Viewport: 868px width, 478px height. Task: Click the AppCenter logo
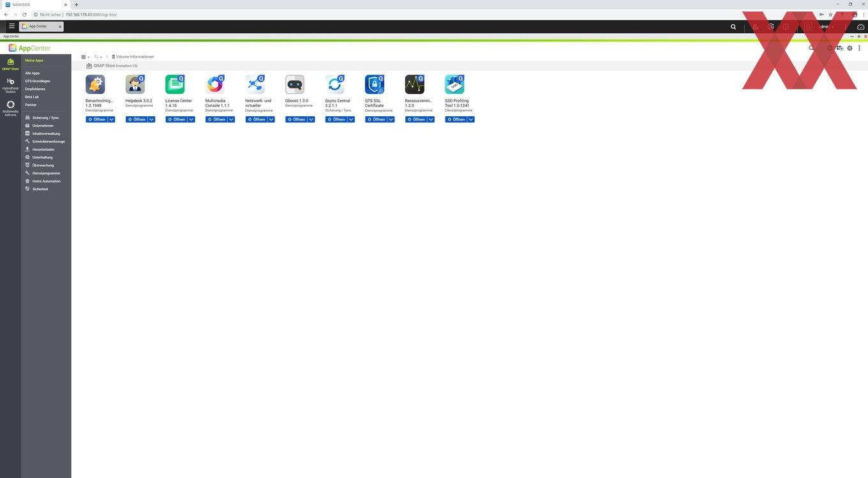[x=29, y=48]
